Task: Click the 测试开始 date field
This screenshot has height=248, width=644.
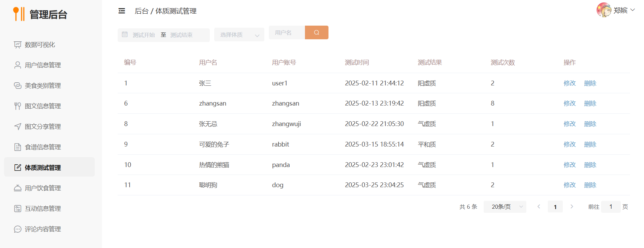Action: coord(144,35)
